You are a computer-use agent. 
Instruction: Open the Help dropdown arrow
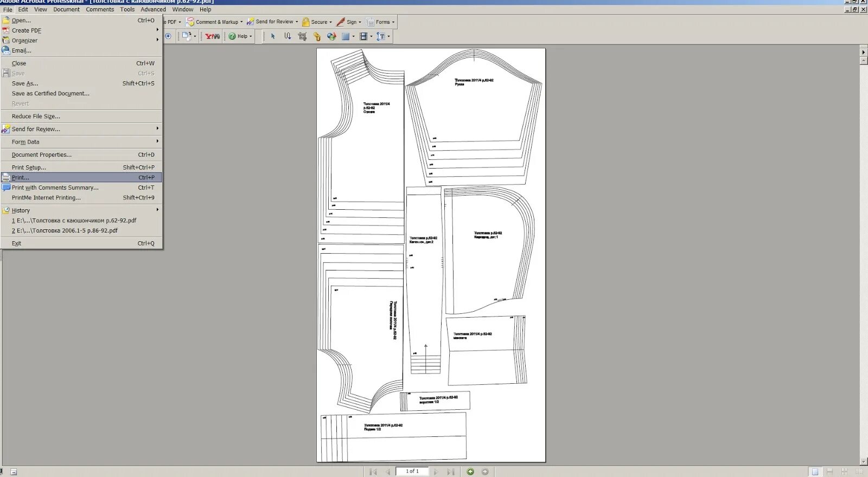click(x=251, y=36)
